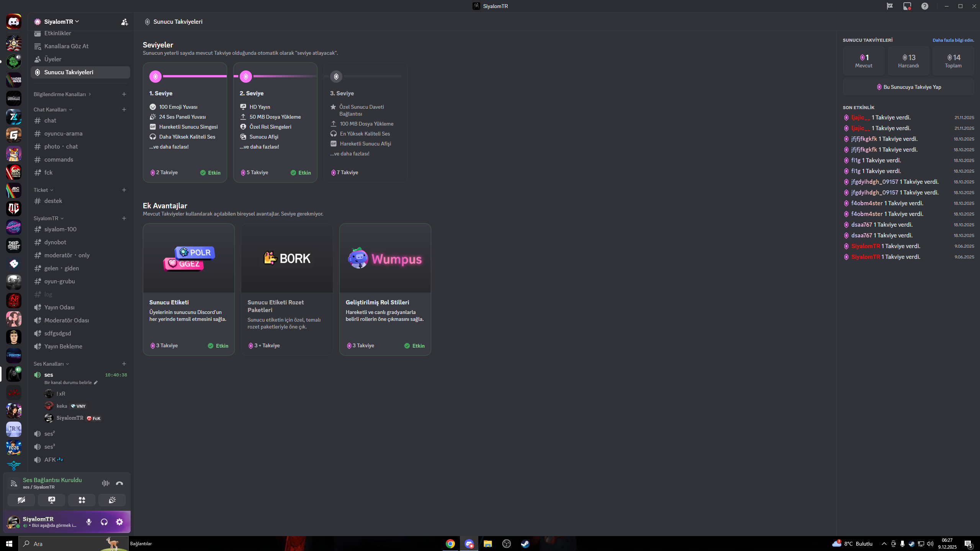Image resolution: width=980 pixels, height=551 pixels.
Task: Open the Sunucu Etiketi perk card
Action: click(189, 289)
